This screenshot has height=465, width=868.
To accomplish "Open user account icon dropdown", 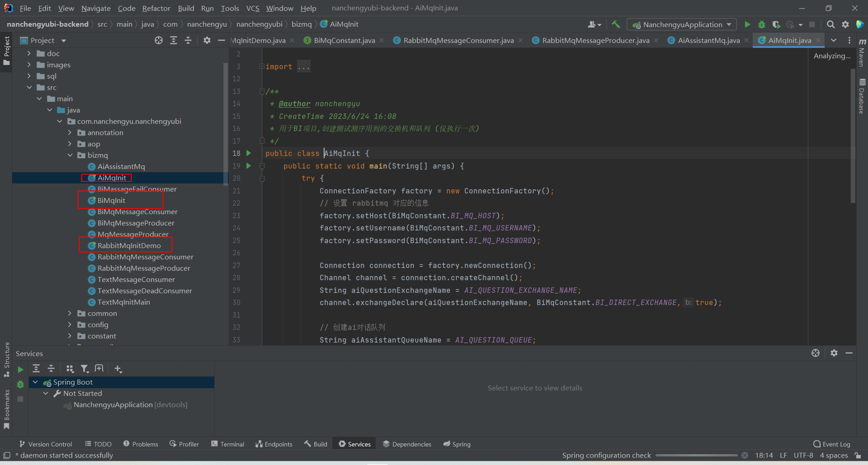I will tap(594, 24).
